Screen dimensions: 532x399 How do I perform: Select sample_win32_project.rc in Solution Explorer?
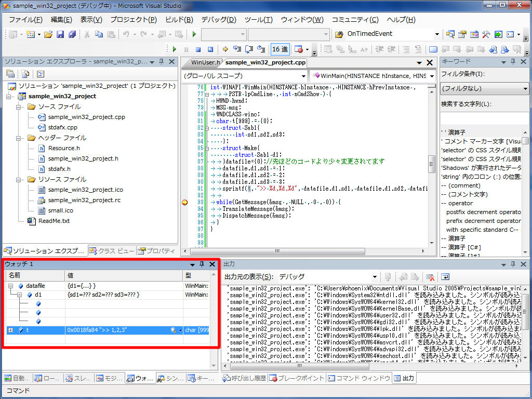click(84, 200)
